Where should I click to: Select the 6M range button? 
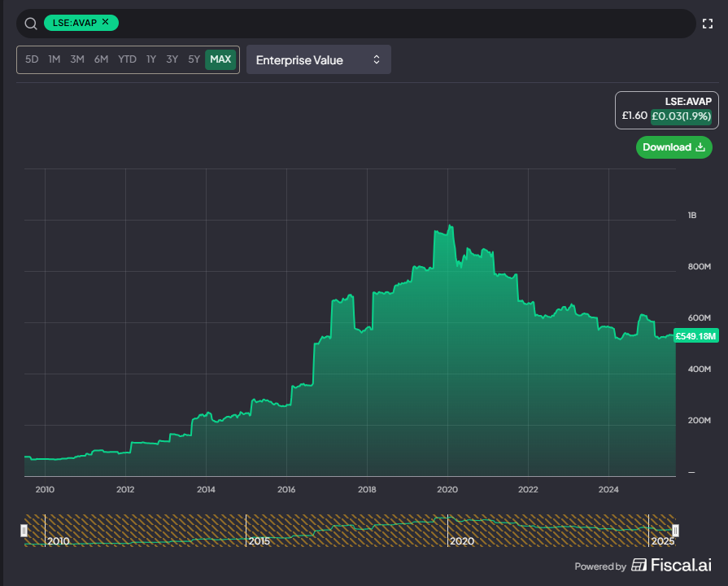click(101, 59)
